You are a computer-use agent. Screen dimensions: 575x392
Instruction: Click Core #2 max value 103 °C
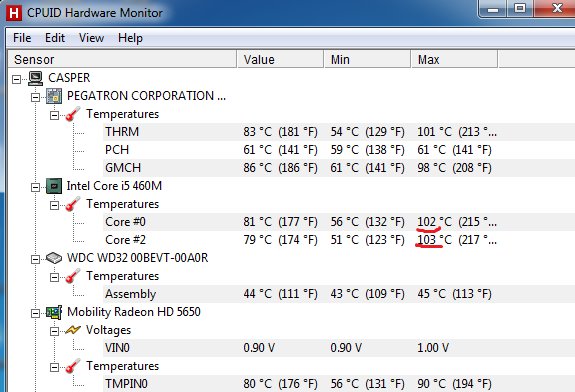pyautogui.click(x=457, y=240)
